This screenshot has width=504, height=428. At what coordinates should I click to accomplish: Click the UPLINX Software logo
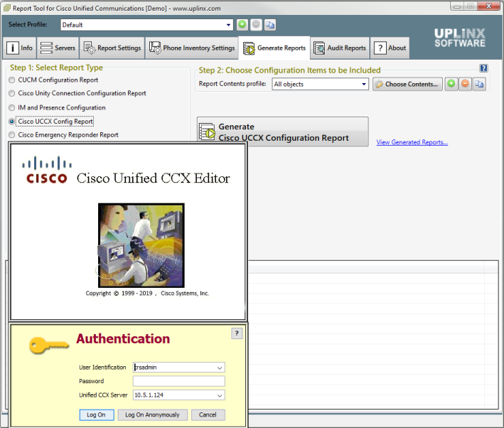pyautogui.click(x=460, y=38)
